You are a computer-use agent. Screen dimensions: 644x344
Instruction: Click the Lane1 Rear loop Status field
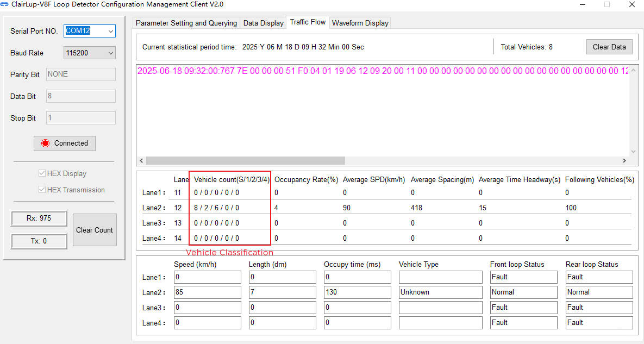tap(599, 277)
